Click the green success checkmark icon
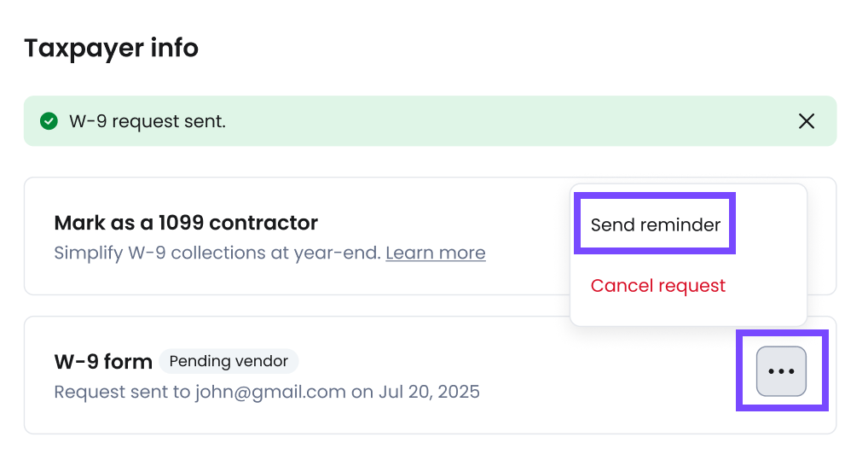 [49, 121]
